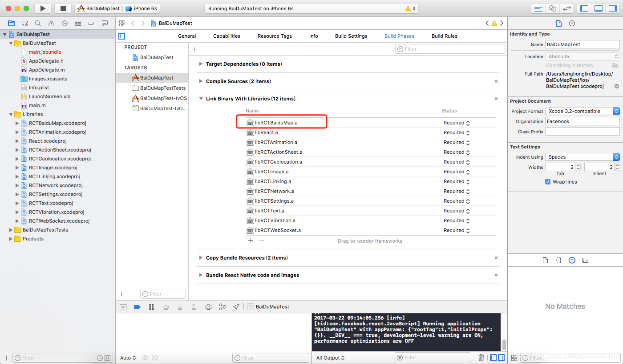
Task: Open the debug view hierarchy button
Action: (x=208, y=307)
